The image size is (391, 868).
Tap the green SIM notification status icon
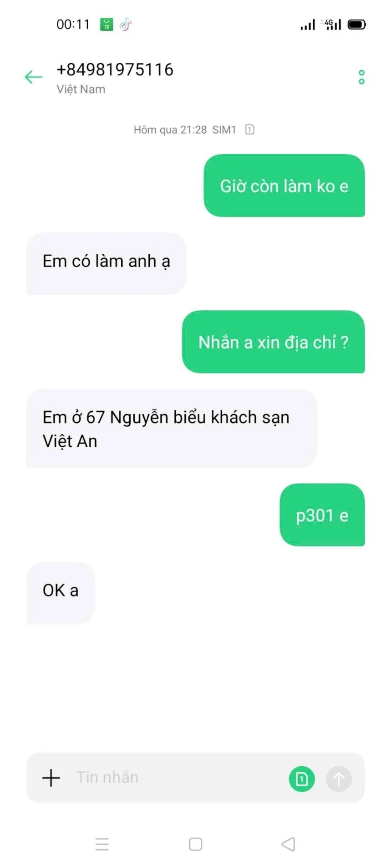click(106, 24)
